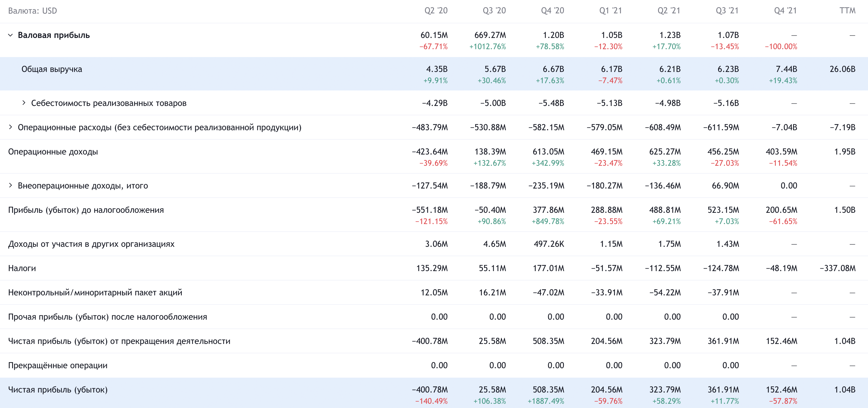The width and height of the screenshot is (868, 408).
Task: Select bottom Чистая прибыль (убыток) row label
Action: (x=58, y=389)
